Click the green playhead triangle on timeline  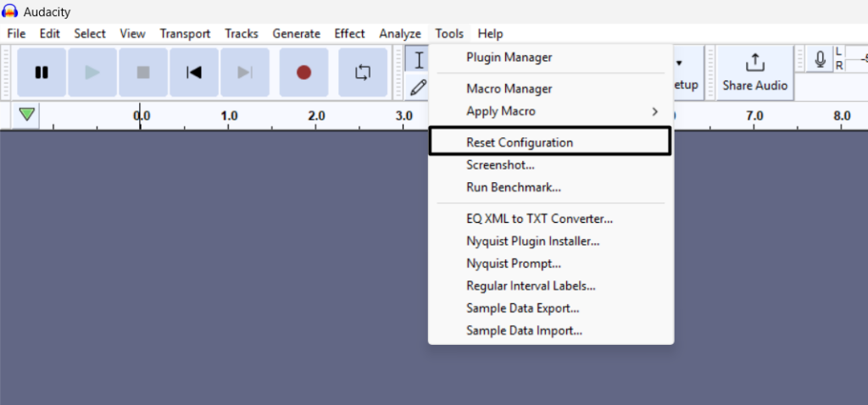(x=27, y=114)
